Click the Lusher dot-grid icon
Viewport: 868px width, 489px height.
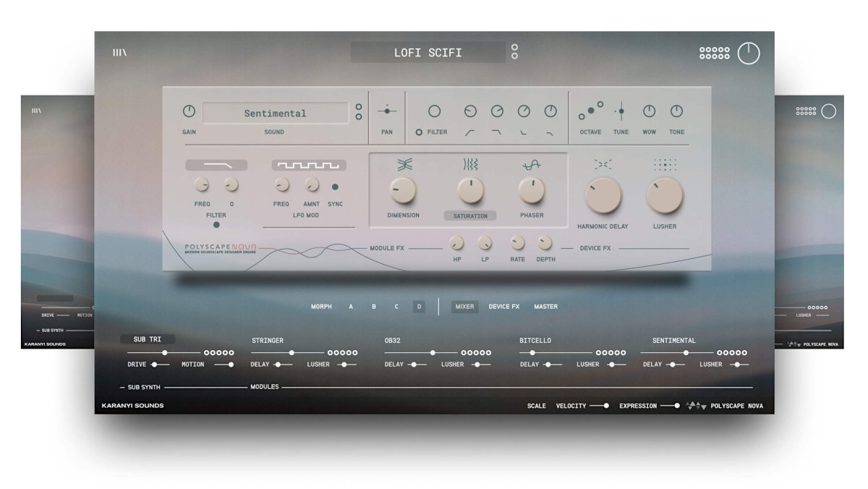tap(665, 166)
